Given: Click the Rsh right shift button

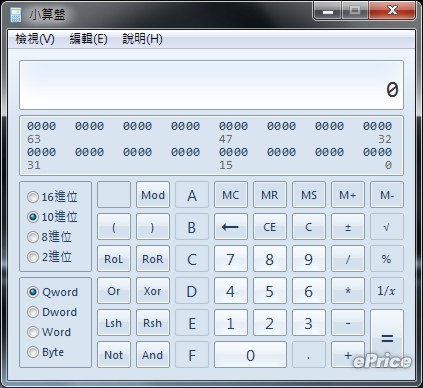Looking at the screenshot, I should (x=153, y=323).
